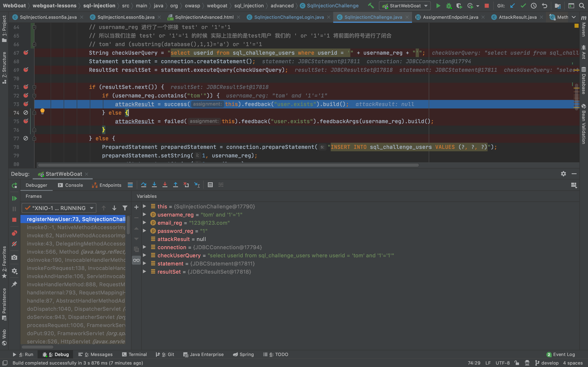
Task: Expand the checkUserQuery variable node
Action: click(144, 255)
